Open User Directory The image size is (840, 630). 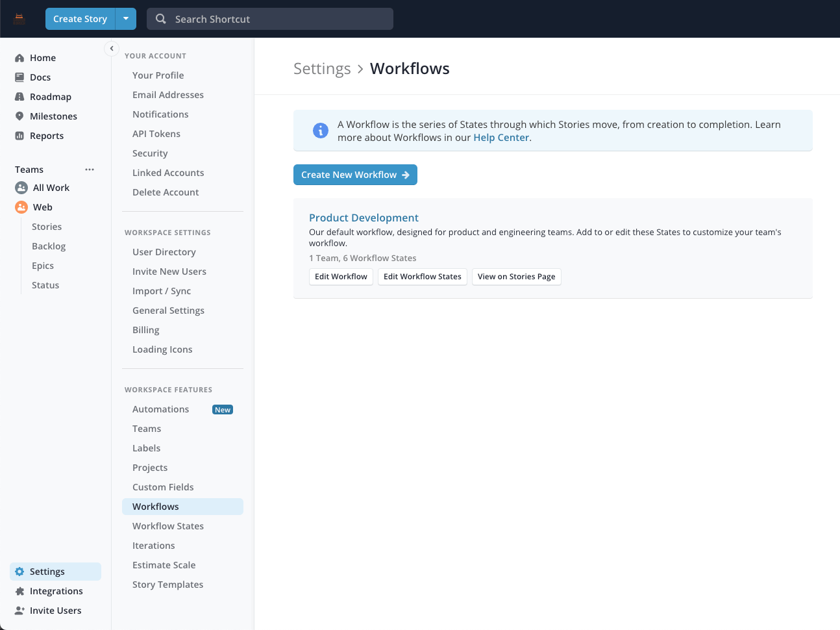164,252
